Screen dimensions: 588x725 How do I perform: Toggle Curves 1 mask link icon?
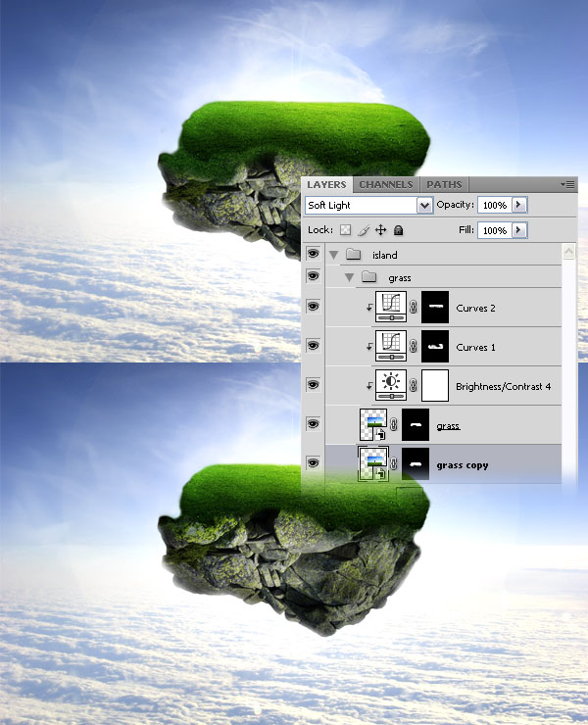coord(414,346)
